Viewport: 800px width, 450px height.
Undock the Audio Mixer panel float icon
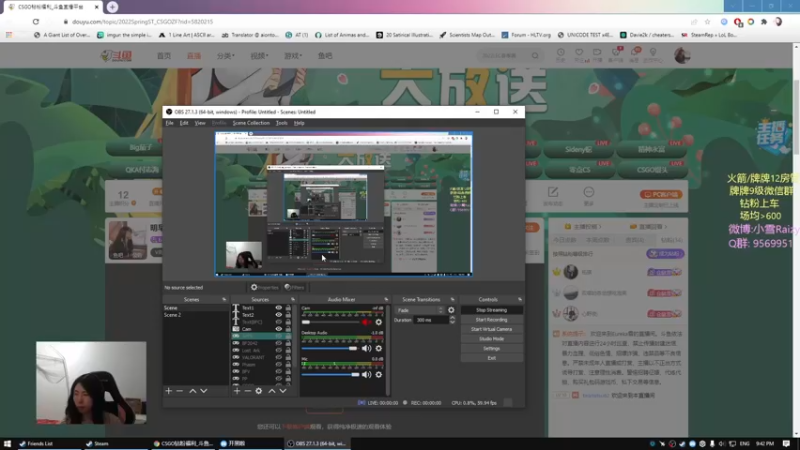[386, 299]
